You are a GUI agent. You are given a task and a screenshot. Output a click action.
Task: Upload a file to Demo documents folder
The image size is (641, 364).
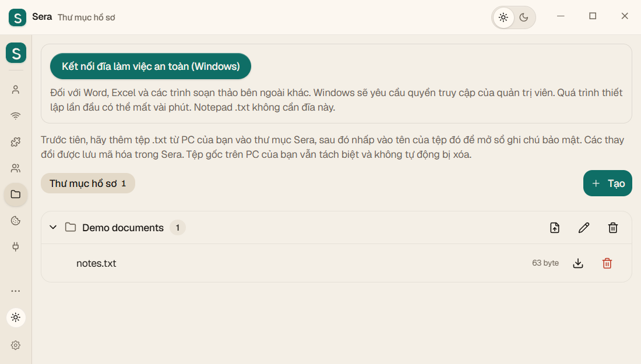click(x=555, y=228)
